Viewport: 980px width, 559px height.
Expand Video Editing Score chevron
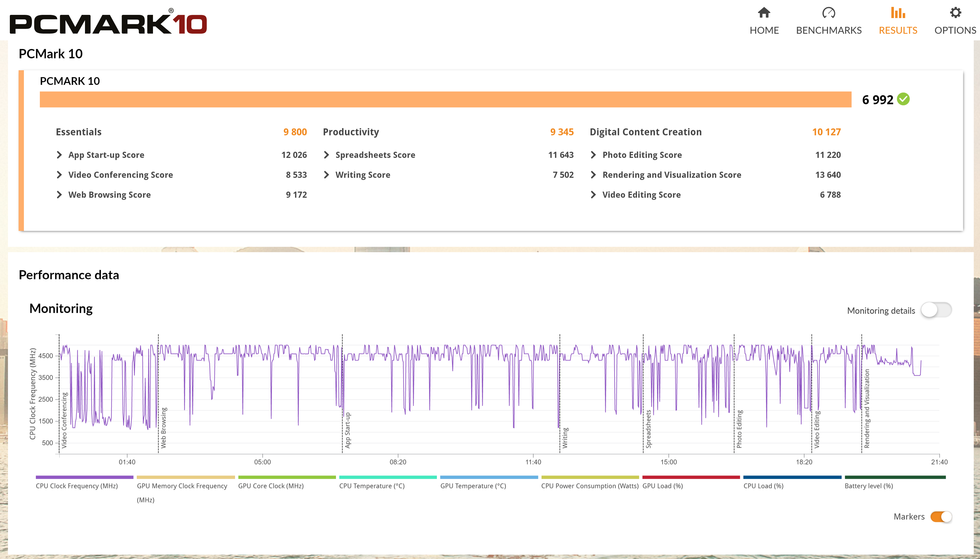[593, 195]
